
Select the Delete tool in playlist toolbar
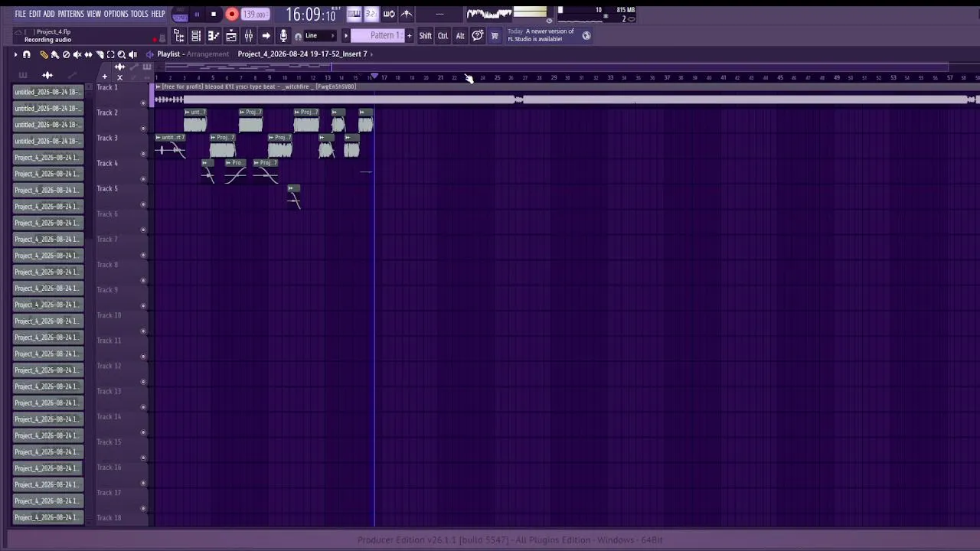pos(66,54)
